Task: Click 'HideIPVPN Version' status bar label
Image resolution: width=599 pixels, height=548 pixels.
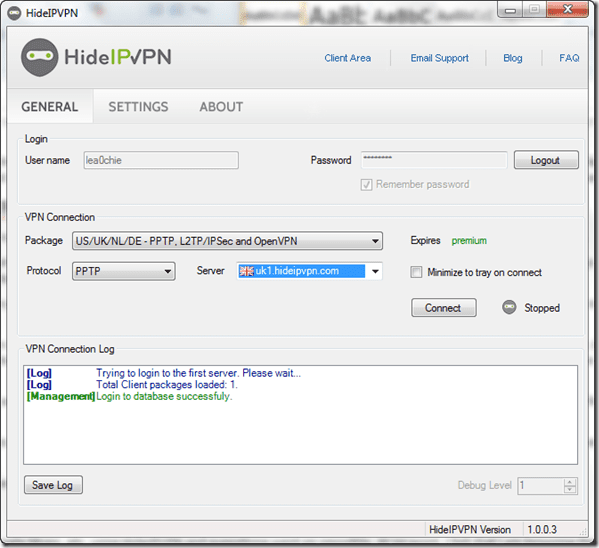Action: coord(470,530)
